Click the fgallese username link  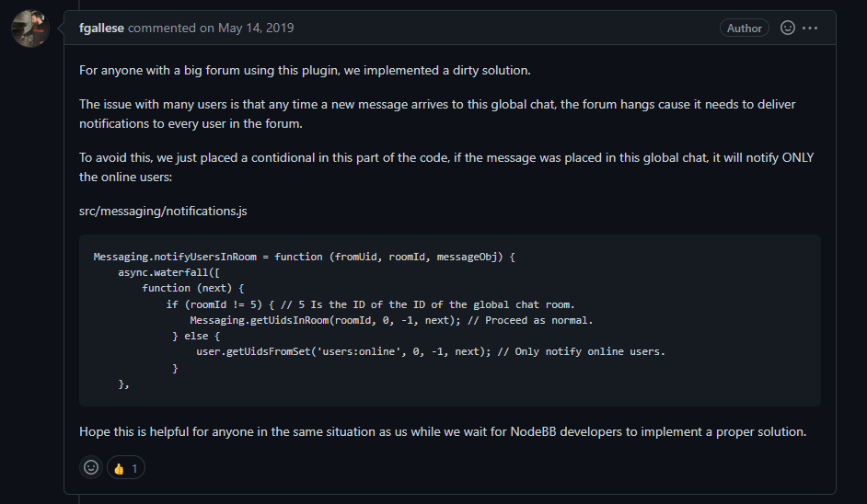(x=102, y=28)
